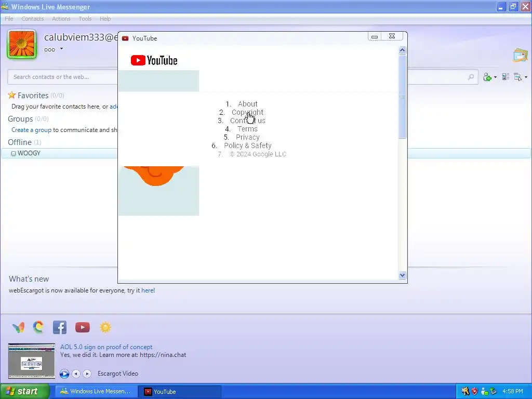Open the Help menu
Screen dimensions: 532x399
(x=105, y=19)
